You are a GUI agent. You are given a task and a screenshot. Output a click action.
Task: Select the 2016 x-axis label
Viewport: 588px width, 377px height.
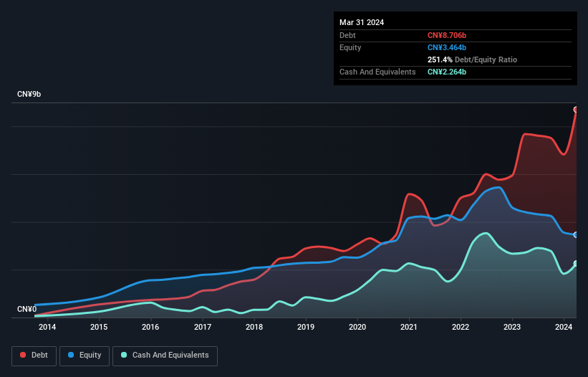coord(150,327)
